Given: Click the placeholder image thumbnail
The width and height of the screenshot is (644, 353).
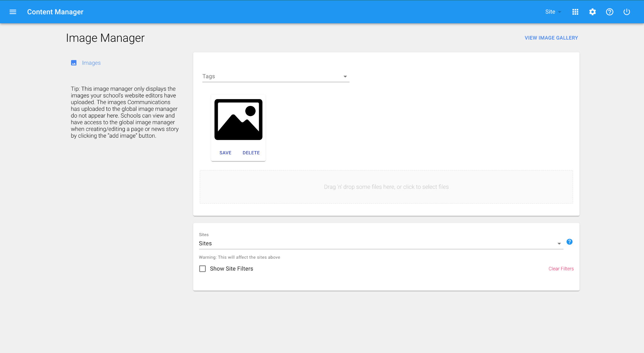Looking at the screenshot, I should (238, 119).
